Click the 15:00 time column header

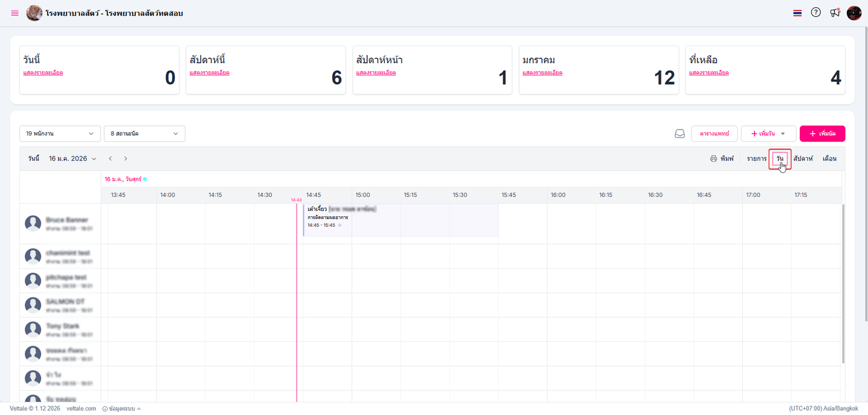click(363, 194)
